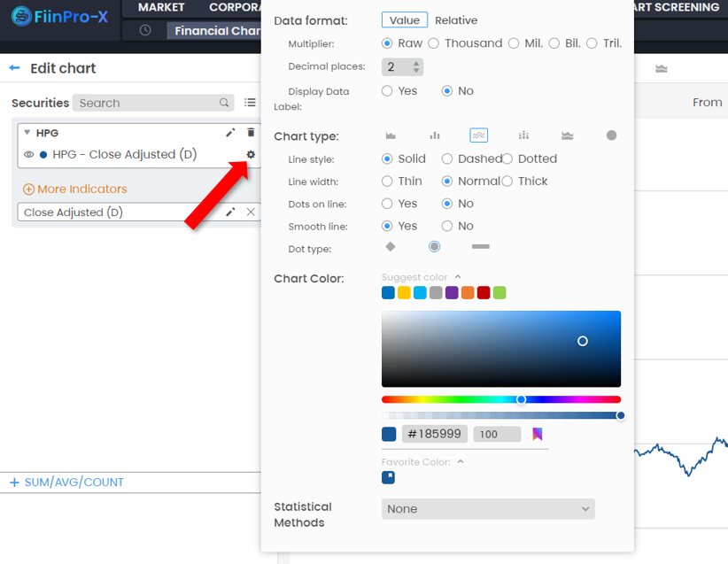The image size is (728, 564).
Task: Select the scatter dot chart type icon
Action: pos(611,135)
